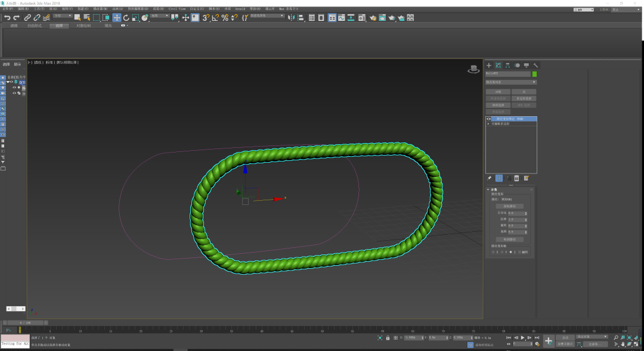
Task: Activate the Select Object tool
Action: pyautogui.click(x=77, y=18)
